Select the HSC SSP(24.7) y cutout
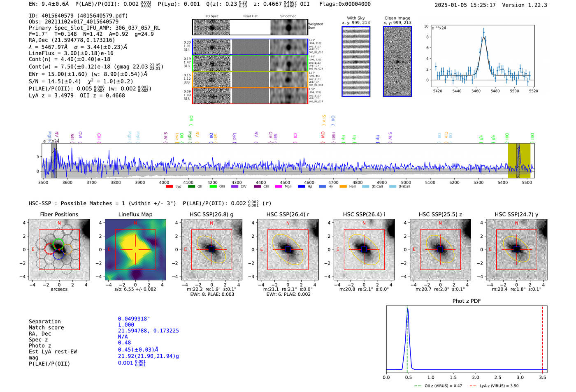Image resolution: width=576 pixels, height=392 pixels. pos(517,249)
